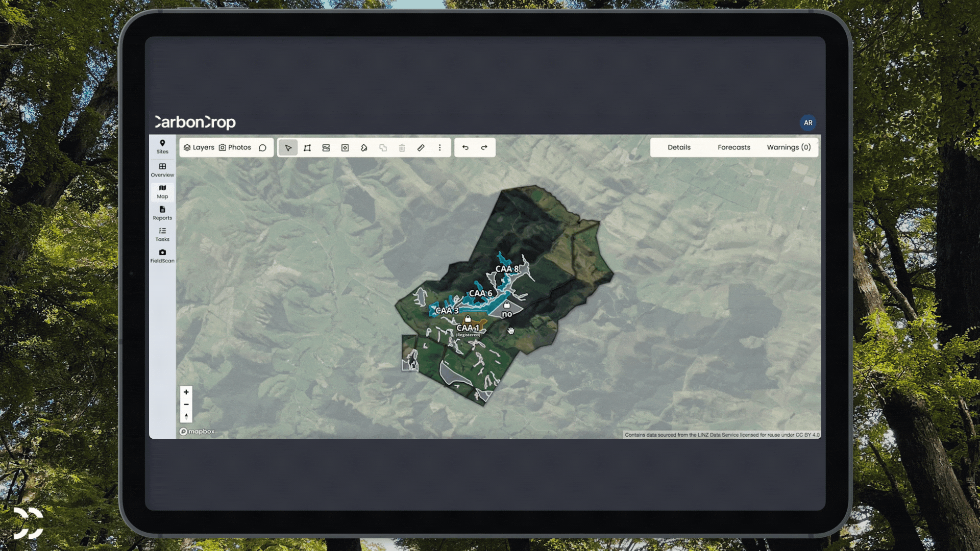Image resolution: width=980 pixels, height=551 pixels.
Task: Open the AR user avatar menu
Action: coord(807,122)
